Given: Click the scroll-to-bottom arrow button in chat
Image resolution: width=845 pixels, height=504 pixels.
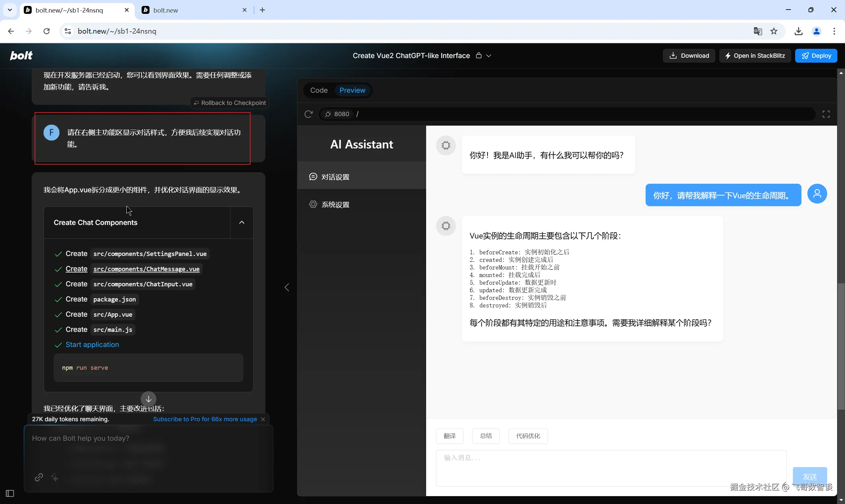Looking at the screenshot, I should pos(149,399).
